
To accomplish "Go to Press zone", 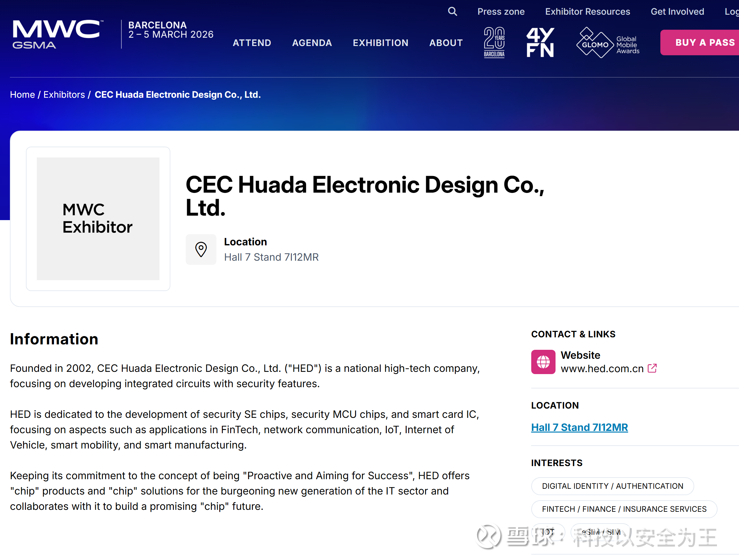I will (x=501, y=12).
